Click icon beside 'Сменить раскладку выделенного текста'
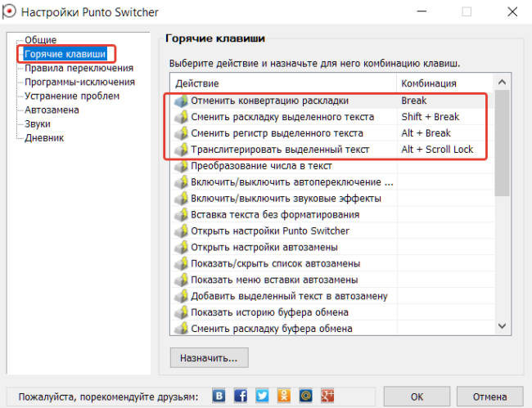This screenshot has height=408, width=532. pos(181,117)
